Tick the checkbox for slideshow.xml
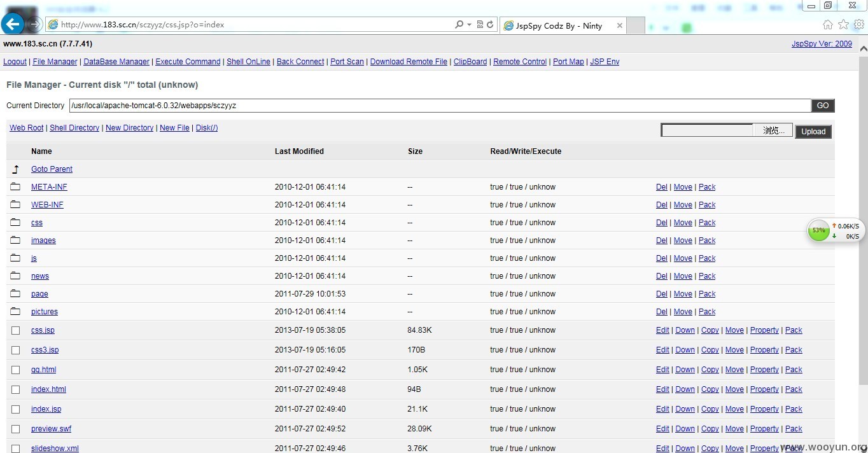The width and height of the screenshot is (868, 453). click(x=16, y=449)
